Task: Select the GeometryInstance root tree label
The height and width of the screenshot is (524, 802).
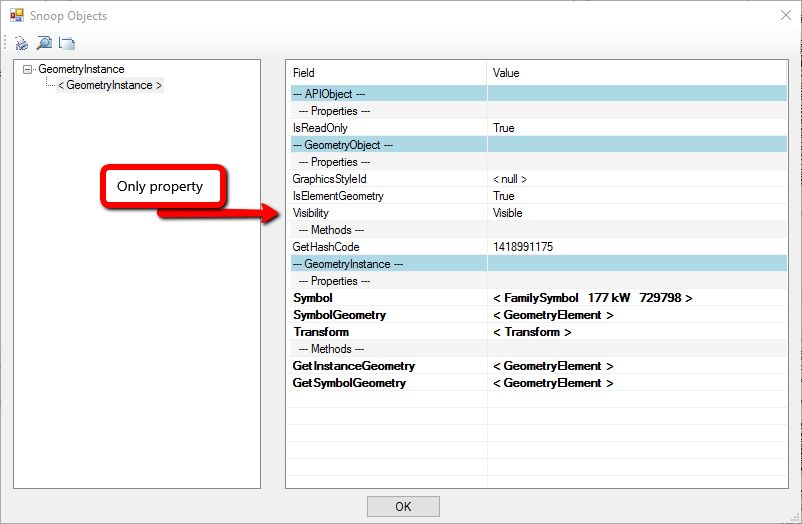Action: click(81, 70)
